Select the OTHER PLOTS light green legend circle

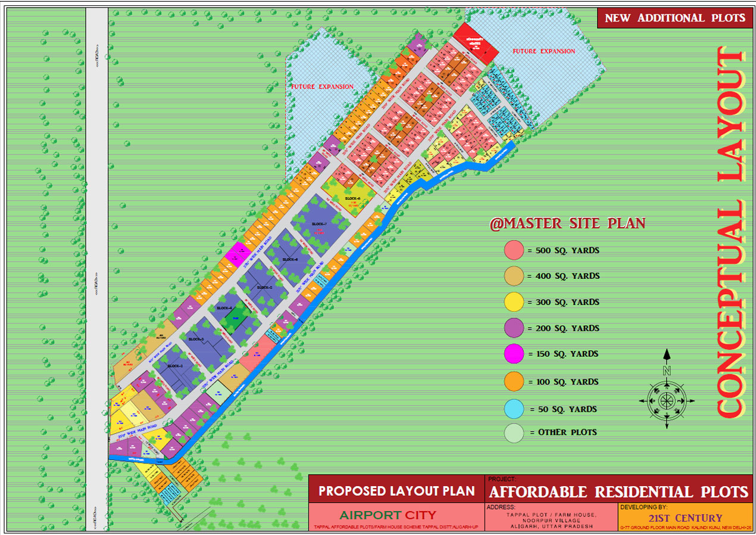[x=513, y=433]
